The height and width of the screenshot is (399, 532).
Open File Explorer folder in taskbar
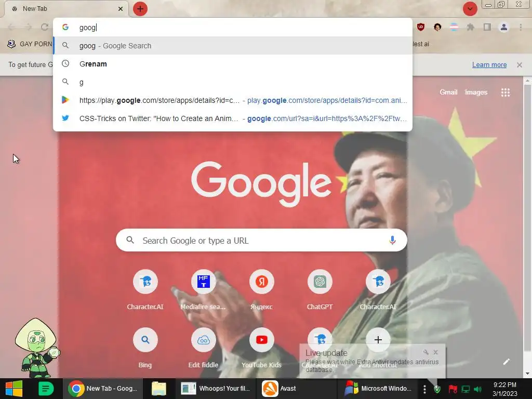click(159, 389)
